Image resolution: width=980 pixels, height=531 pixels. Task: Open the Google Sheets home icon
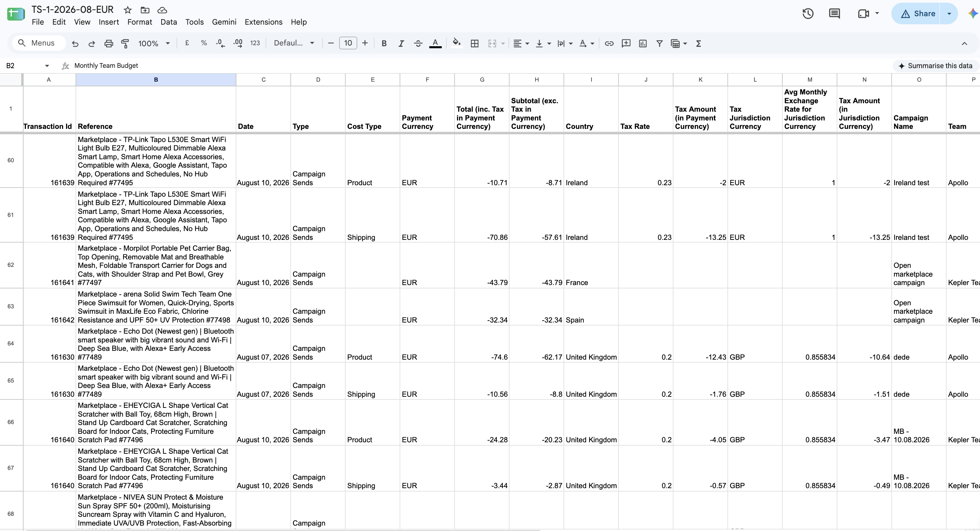tap(16, 14)
